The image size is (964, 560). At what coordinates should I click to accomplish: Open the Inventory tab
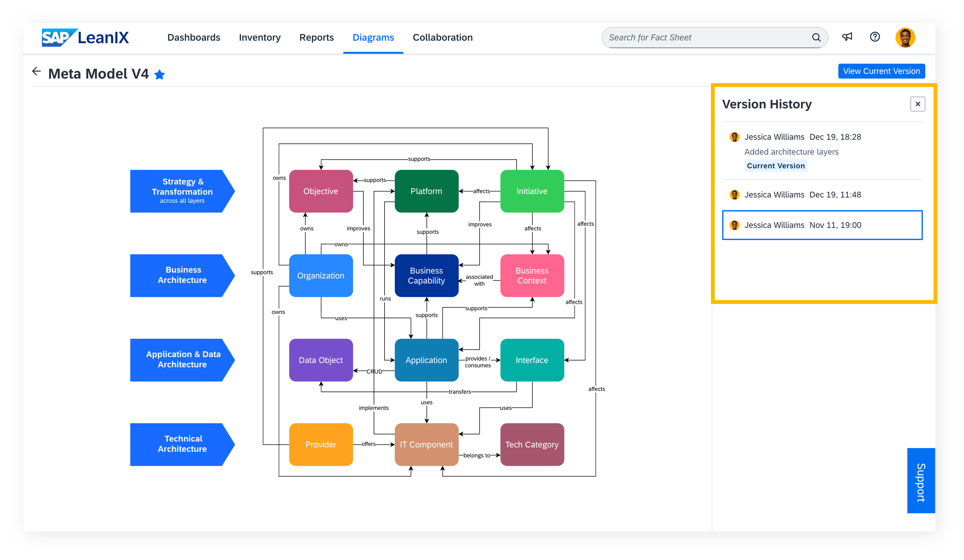pyautogui.click(x=260, y=37)
